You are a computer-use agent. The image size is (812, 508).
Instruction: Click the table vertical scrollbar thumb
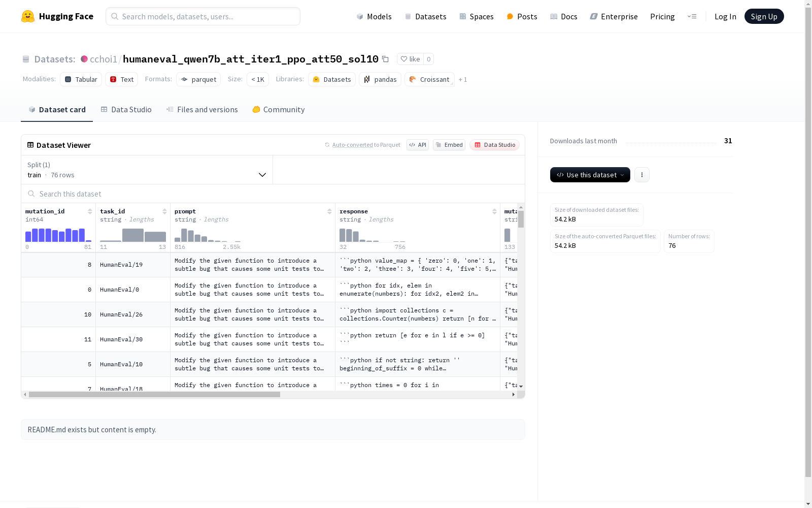pos(521,219)
